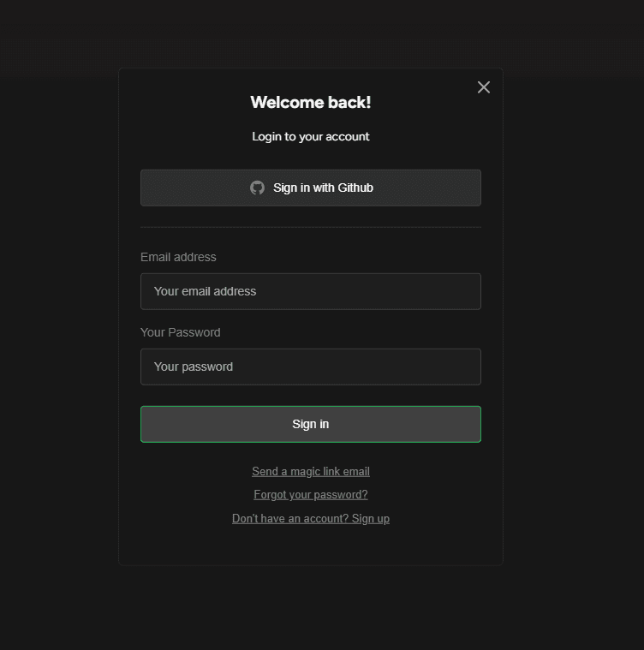This screenshot has height=650, width=644.
Task: Click the dark backdrop outside the login modal
Action: coord(58,324)
